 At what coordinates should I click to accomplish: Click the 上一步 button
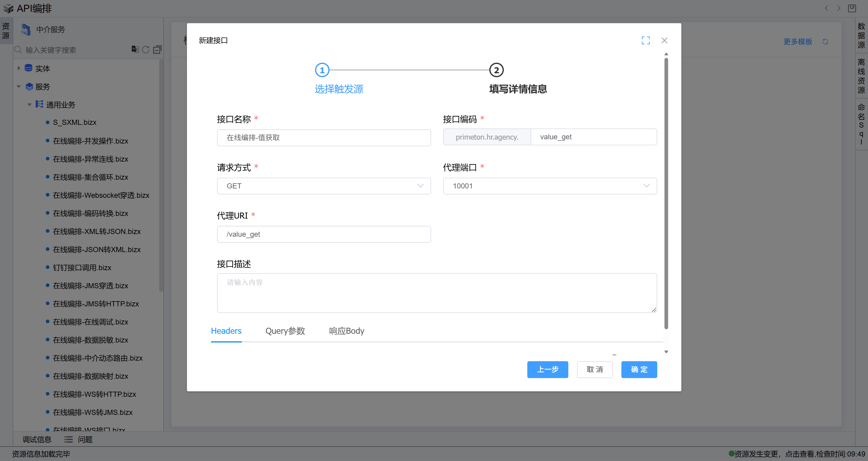(547, 370)
